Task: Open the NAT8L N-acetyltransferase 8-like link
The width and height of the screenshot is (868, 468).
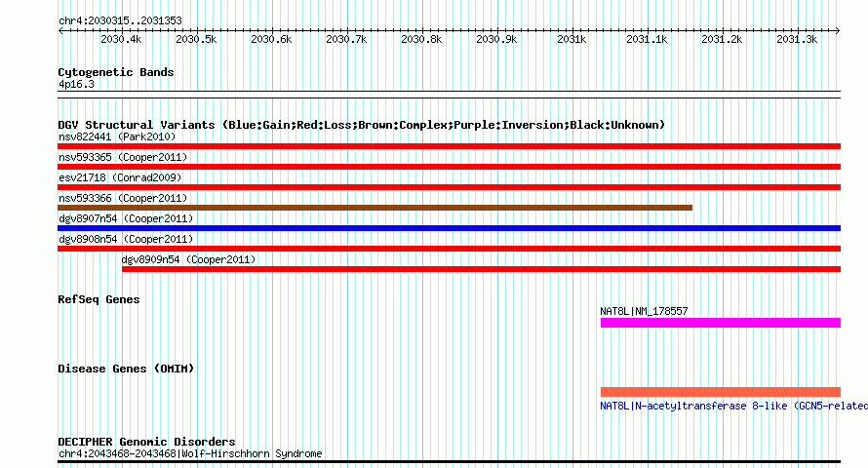Action: (x=734, y=406)
